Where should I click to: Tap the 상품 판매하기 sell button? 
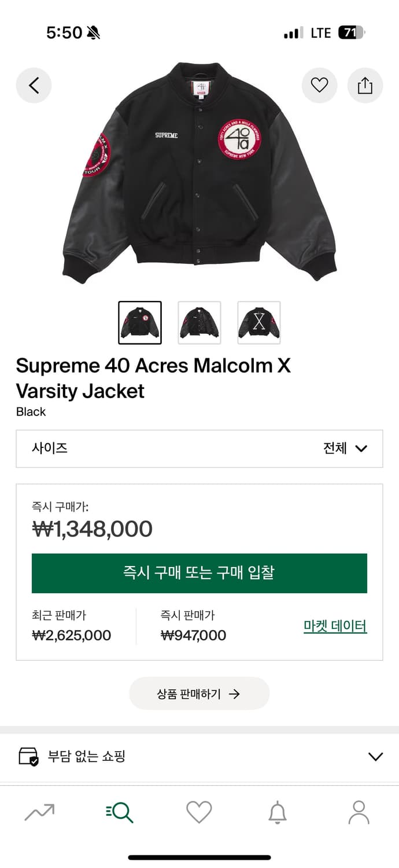[x=199, y=694]
